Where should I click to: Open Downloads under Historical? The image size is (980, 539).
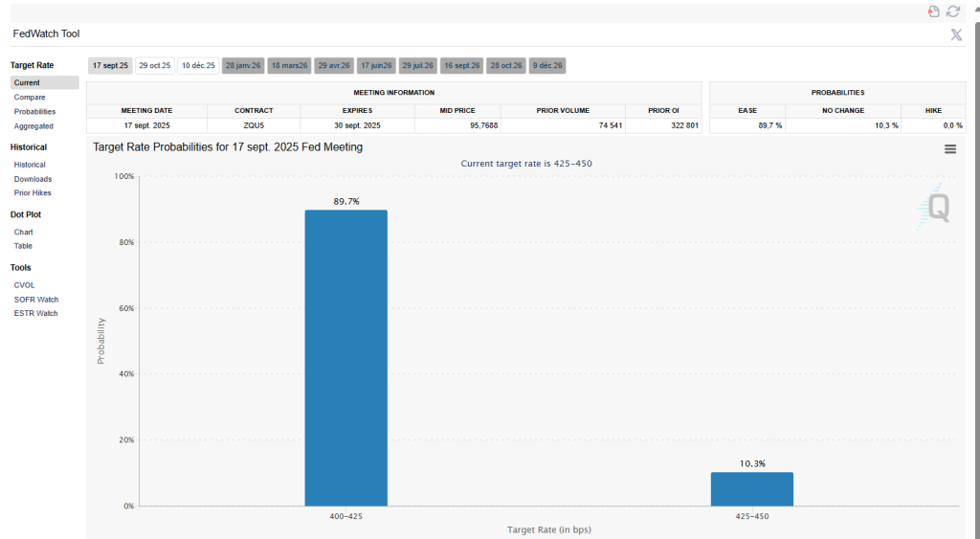coord(33,179)
